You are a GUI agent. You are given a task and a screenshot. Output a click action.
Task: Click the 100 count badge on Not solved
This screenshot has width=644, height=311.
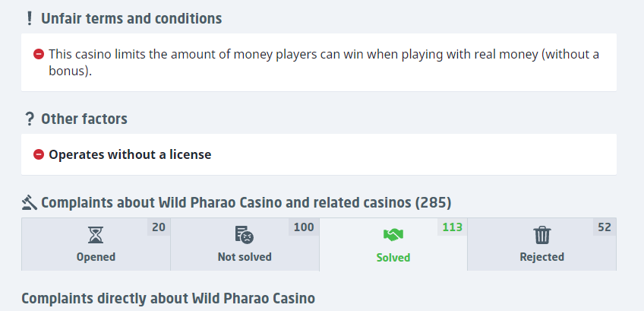tap(303, 227)
